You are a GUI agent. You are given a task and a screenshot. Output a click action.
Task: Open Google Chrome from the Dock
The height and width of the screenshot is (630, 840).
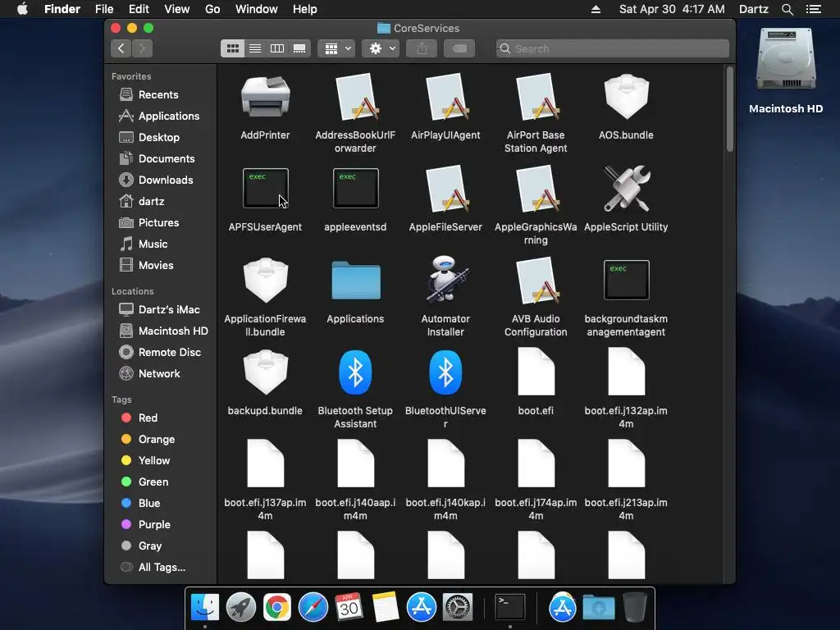tap(277, 608)
